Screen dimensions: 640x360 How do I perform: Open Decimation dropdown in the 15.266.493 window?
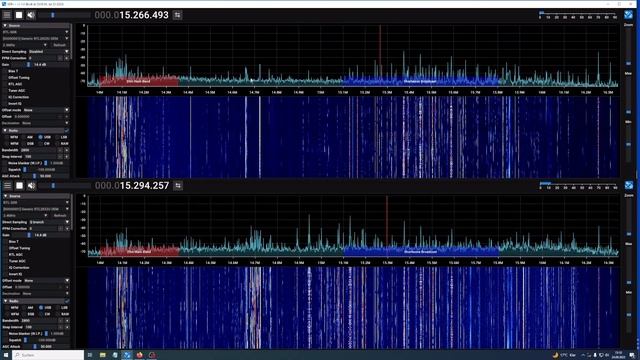point(45,123)
